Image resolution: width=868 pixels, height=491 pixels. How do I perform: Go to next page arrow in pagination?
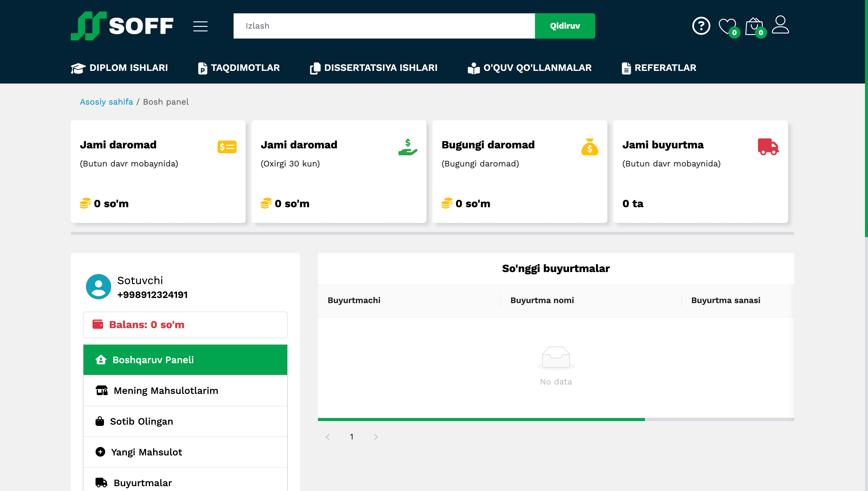[x=376, y=437]
